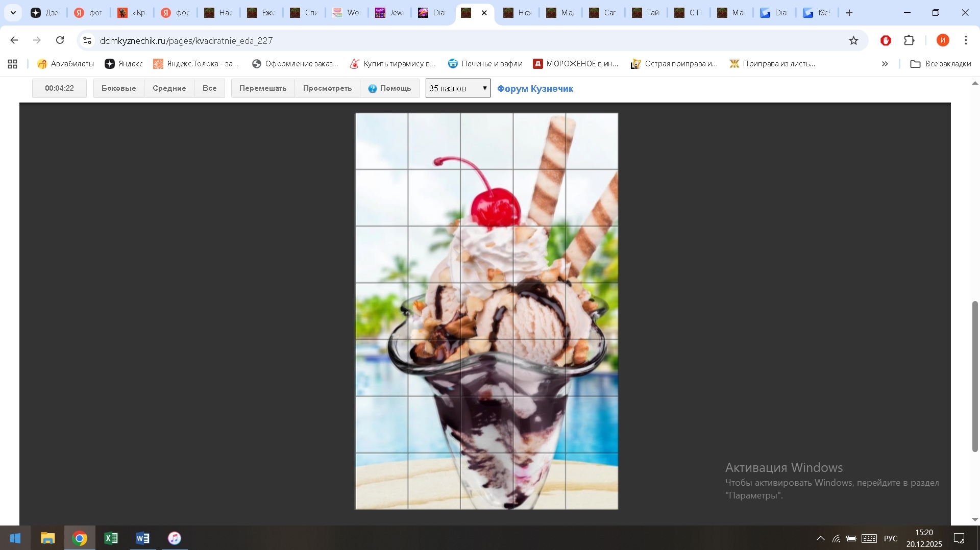Preview the image with "Просмотреть"

click(x=328, y=88)
